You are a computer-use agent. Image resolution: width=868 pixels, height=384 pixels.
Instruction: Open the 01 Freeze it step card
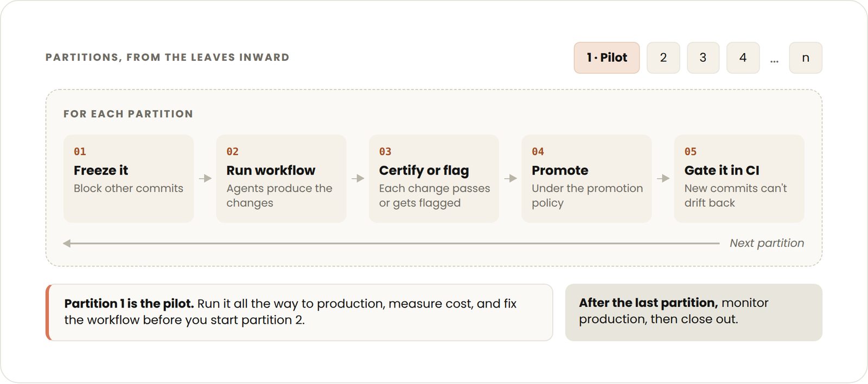coord(129,178)
